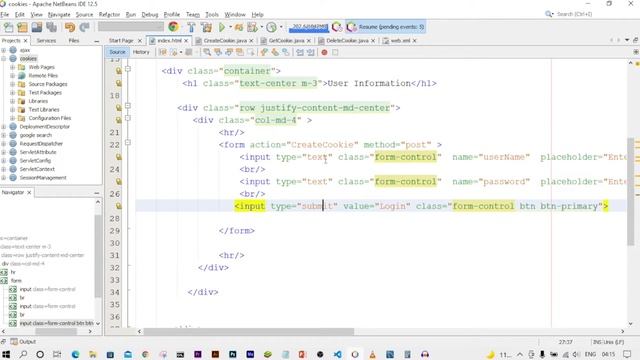Click the stop macro recording square icon
640x360 pixels.
[x=335, y=52]
